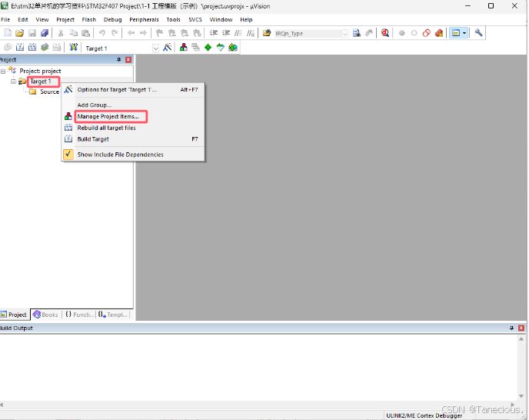Image resolution: width=529 pixels, height=420 pixels.
Task: Click the Insert bookmark icon
Action: (160, 33)
